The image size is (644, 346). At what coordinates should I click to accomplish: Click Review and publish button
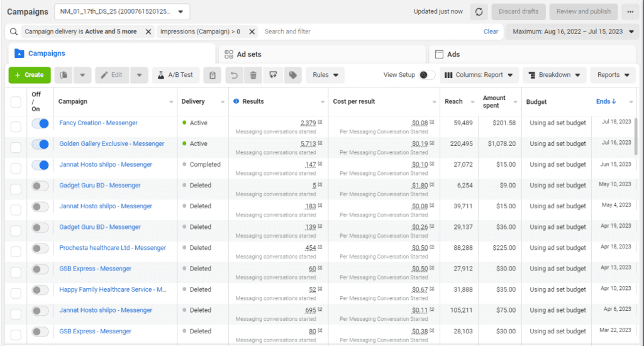[x=583, y=11]
